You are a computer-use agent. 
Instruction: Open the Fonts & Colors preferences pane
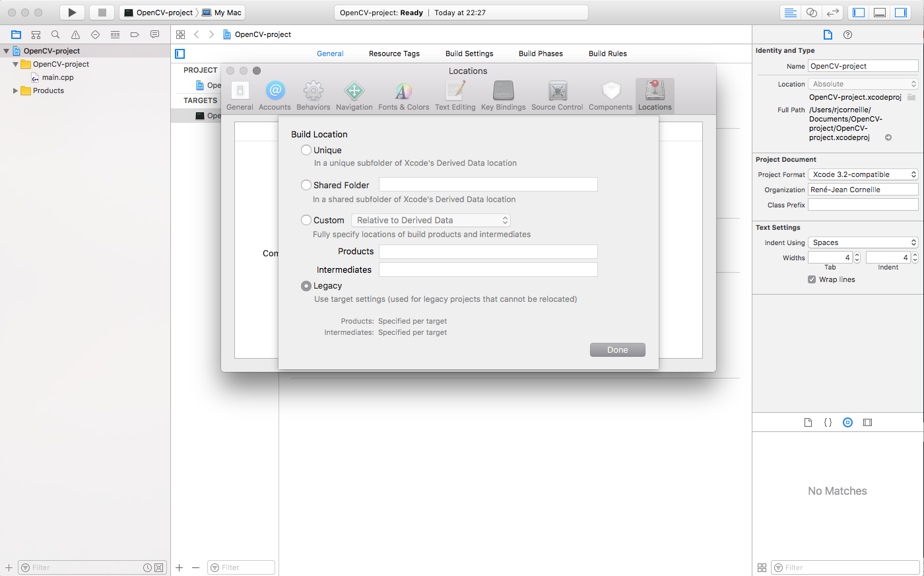click(403, 96)
